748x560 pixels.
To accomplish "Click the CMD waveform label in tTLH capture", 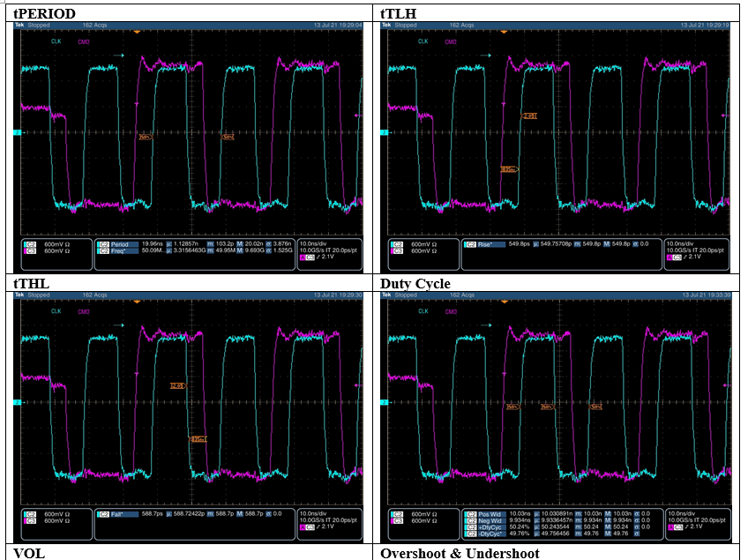I will pos(451,42).
